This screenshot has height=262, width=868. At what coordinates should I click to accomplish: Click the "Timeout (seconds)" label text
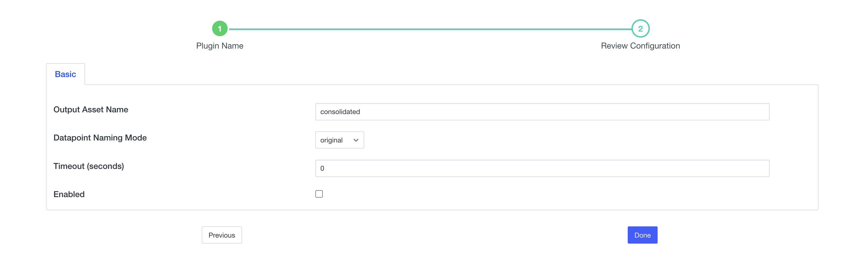pyautogui.click(x=89, y=166)
